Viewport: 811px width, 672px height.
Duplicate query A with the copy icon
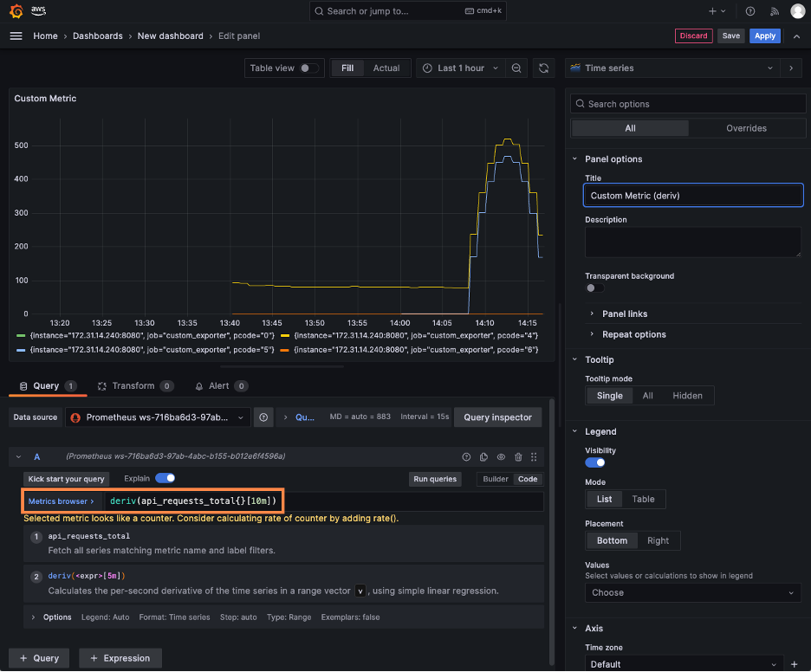click(x=483, y=456)
